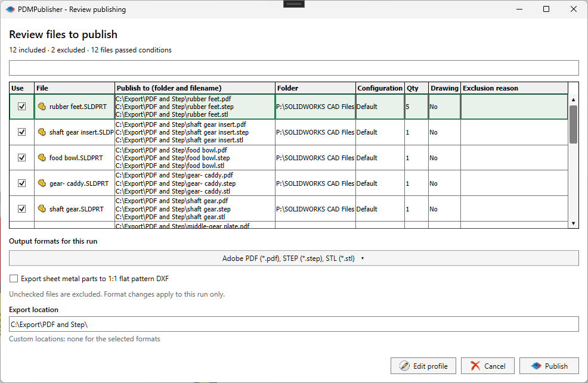The image size is (588, 383).
Task: Click the included/excluded file count summary
Action: pos(91,50)
